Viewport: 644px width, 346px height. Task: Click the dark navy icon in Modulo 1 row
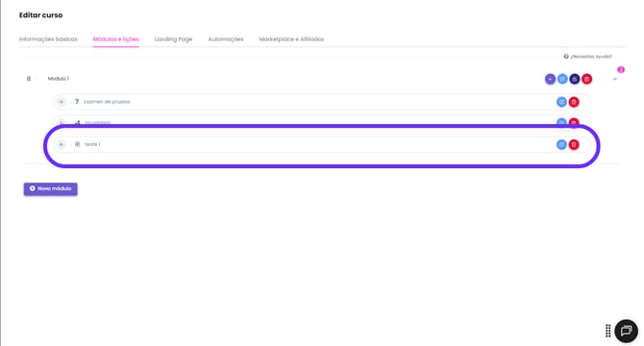(575, 79)
